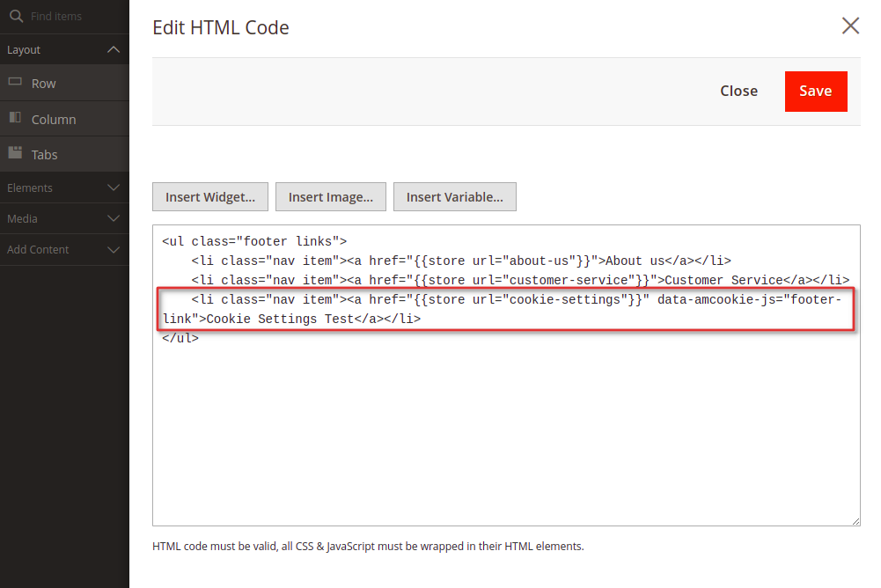Image resolution: width=881 pixels, height=588 pixels.
Task: Close the Edit HTML Code dialog with X
Action: coord(850,26)
